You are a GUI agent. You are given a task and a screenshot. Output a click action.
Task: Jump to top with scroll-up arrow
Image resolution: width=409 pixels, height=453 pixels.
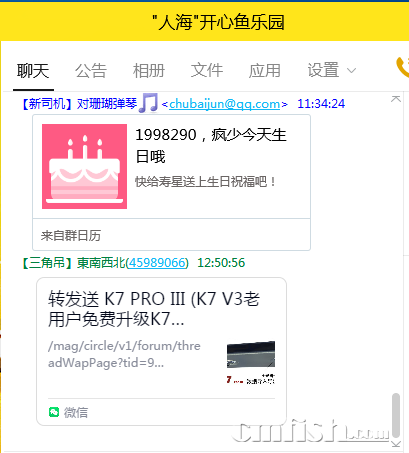click(396, 99)
